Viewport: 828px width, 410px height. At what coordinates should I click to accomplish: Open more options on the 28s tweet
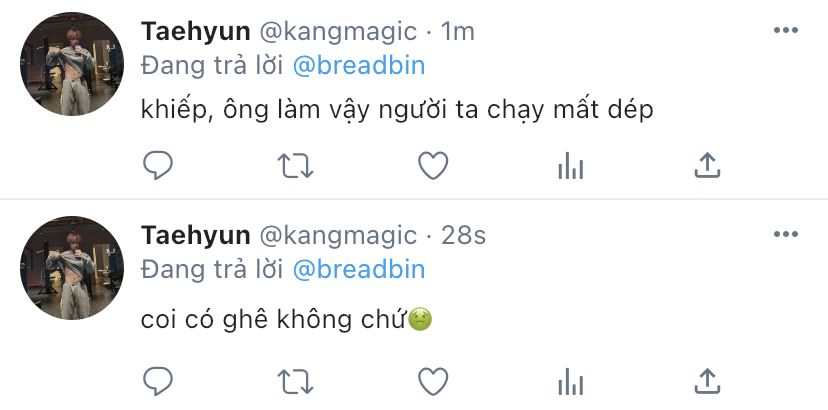(x=786, y=234)
